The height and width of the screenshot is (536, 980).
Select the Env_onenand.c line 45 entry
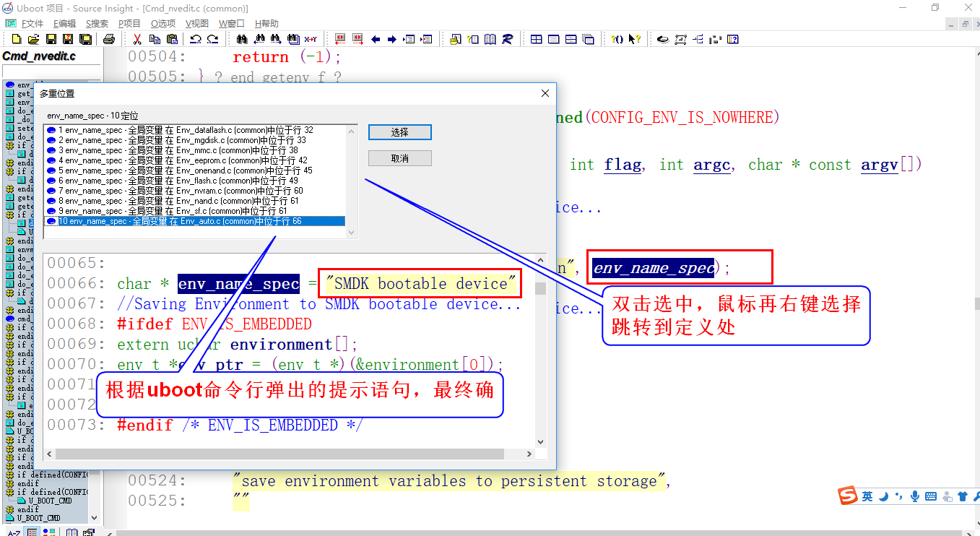click(x=195, y=170)
